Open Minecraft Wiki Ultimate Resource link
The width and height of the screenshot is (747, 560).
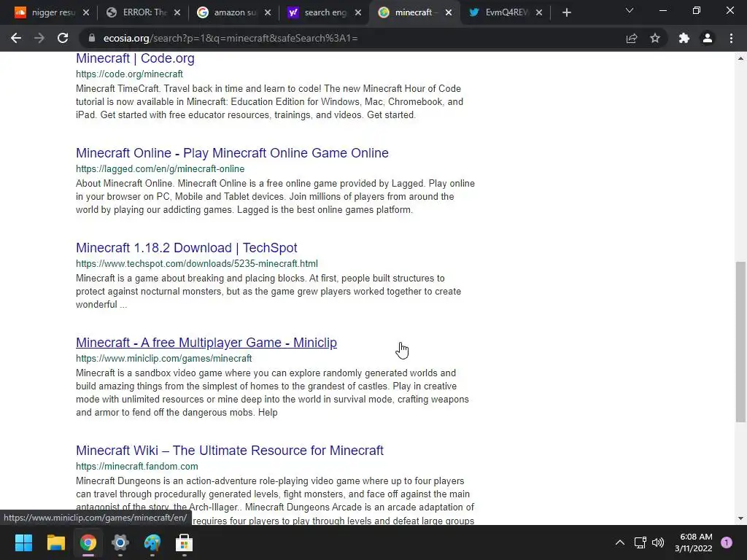coord(230,451)
